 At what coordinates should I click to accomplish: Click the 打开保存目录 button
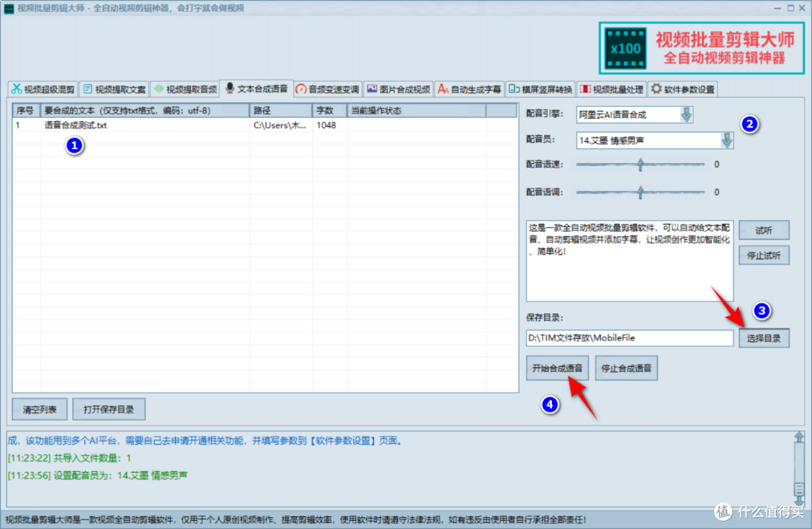pyautogui.click(x=109, y=410)
